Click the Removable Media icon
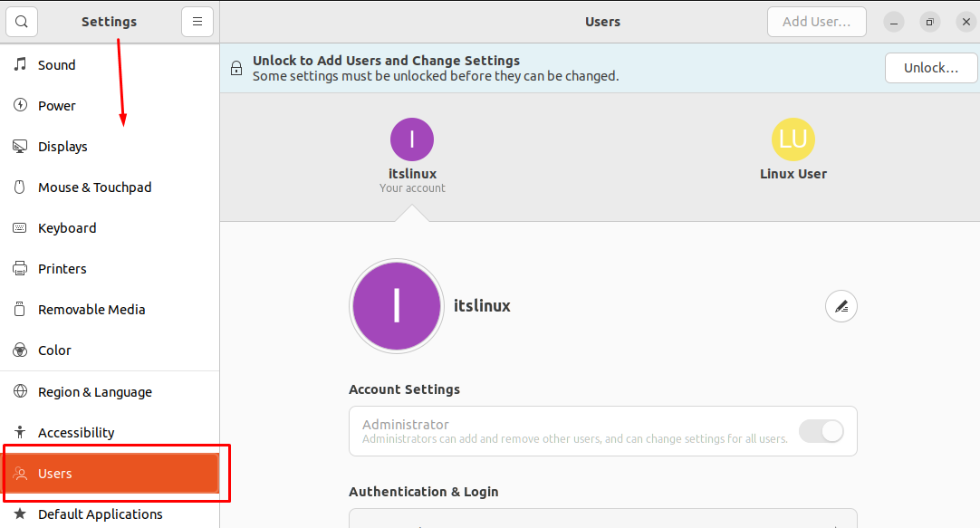980x528 pixels. tap(18, 309)
